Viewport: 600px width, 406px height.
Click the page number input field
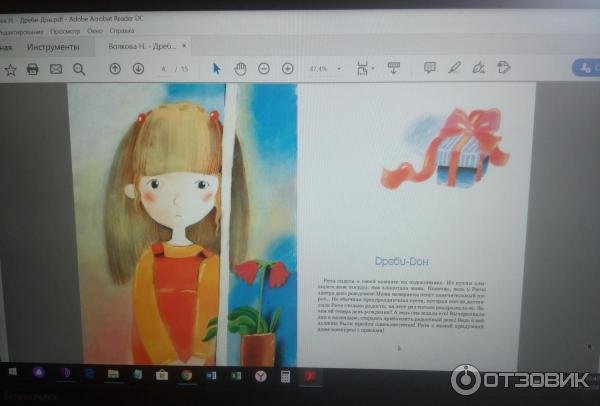[x=163, y=69]
